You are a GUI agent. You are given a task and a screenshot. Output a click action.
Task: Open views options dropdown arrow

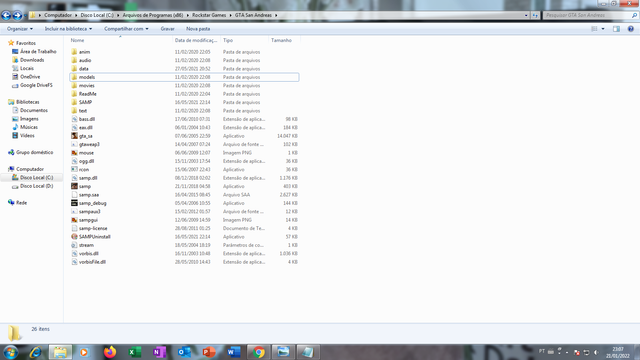point(603,29)
